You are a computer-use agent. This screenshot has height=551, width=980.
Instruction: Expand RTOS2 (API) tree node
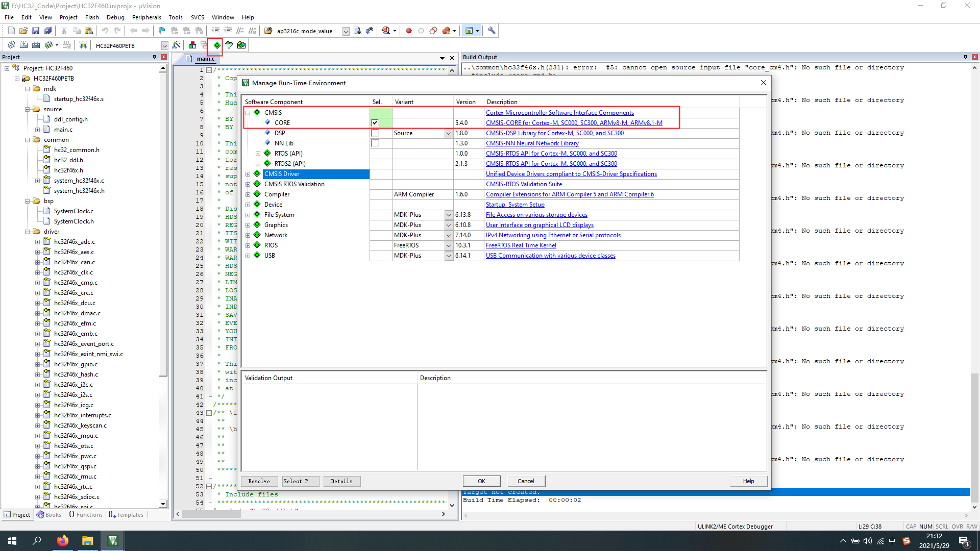258,164
